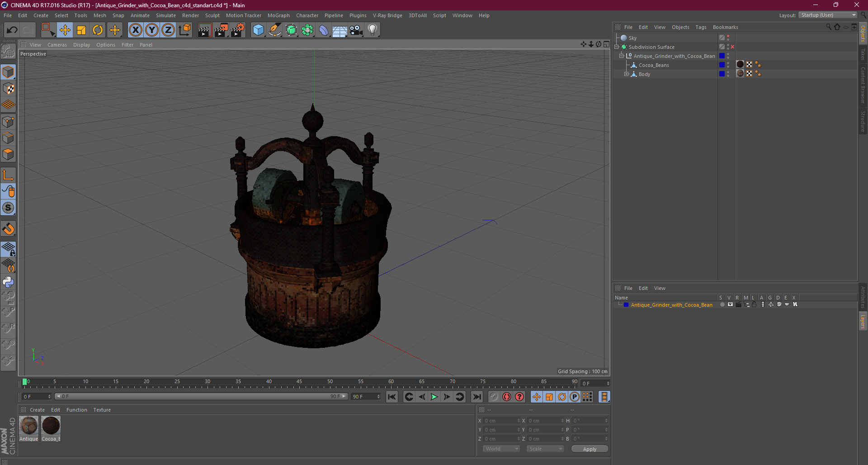Add a Light object from the toolbar

[x=372, y=30]
